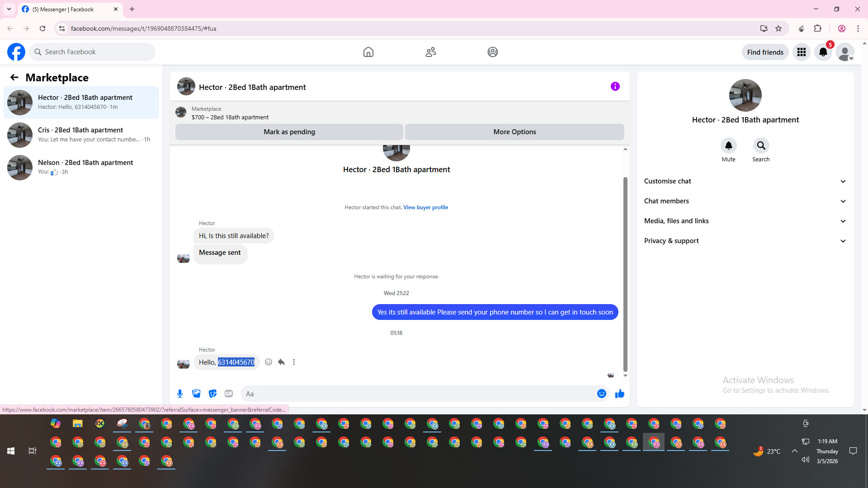868x488 pixels.
Task: Open the Groups icon in top navigation
Action: coord(493,52)
